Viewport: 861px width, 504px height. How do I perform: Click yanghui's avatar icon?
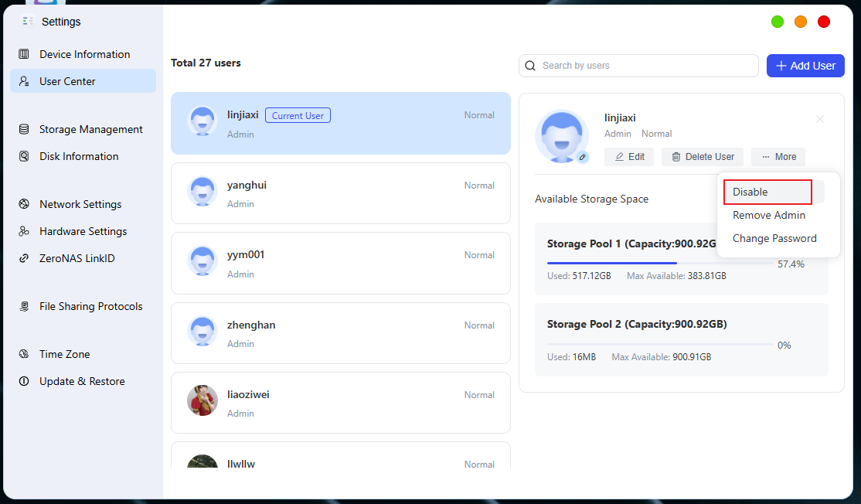coord(202,192)
